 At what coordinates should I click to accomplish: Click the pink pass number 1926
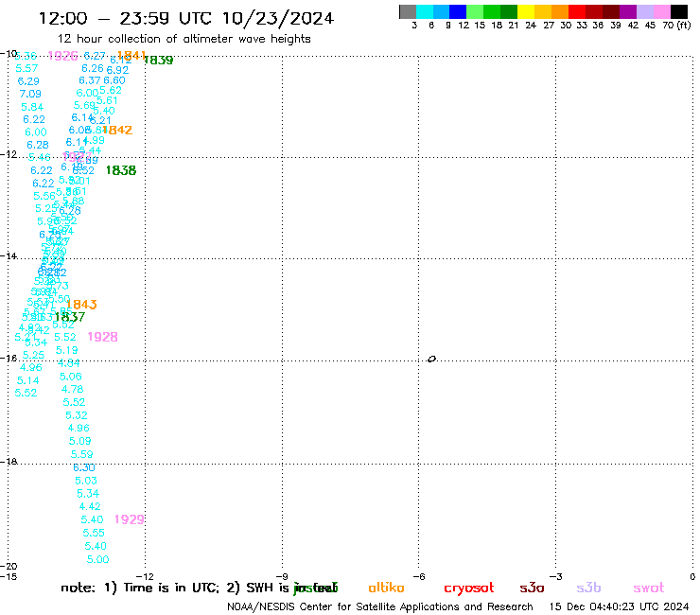[x=63, y=56]
